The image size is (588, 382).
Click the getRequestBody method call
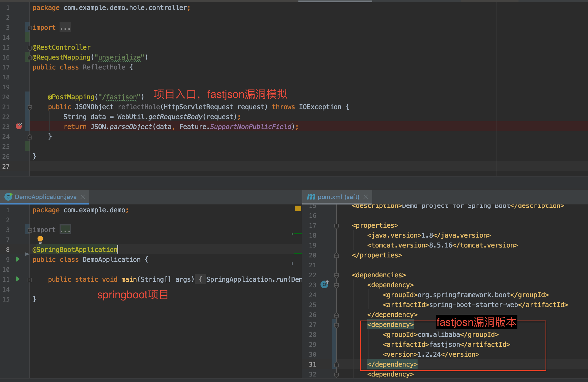pyautogui.click(x=175, y=117)
